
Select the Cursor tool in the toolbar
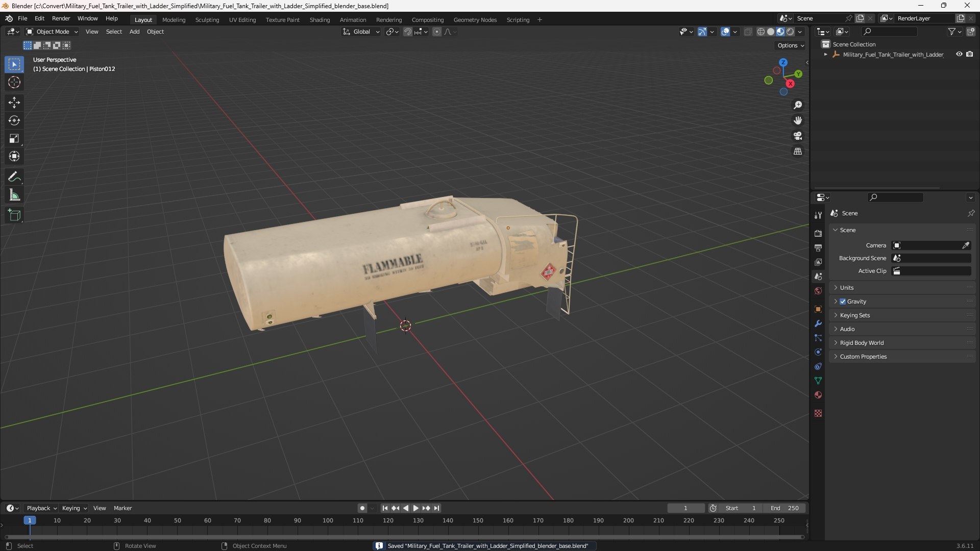click(x=14, y=82)
